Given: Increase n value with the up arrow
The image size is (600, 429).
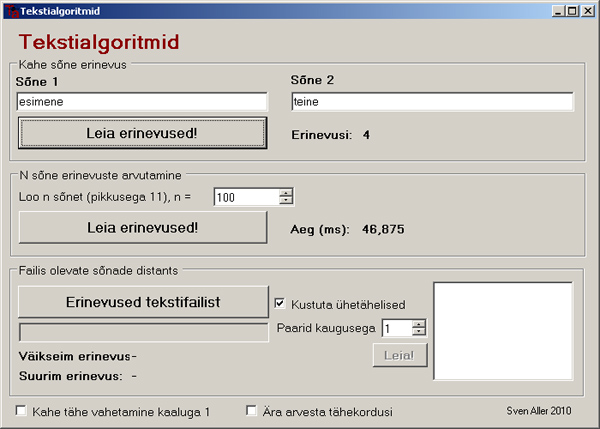Looking at the screenshot, I should click(286, 193).
